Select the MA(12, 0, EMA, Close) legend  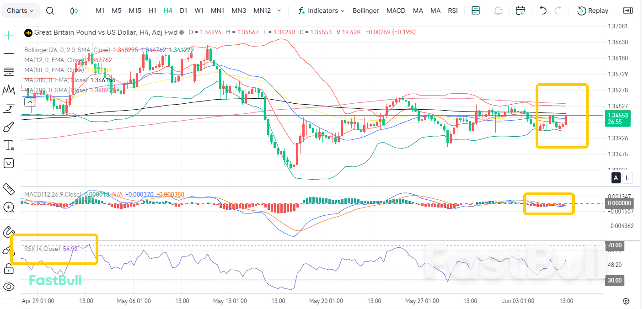tap(54, 60)
